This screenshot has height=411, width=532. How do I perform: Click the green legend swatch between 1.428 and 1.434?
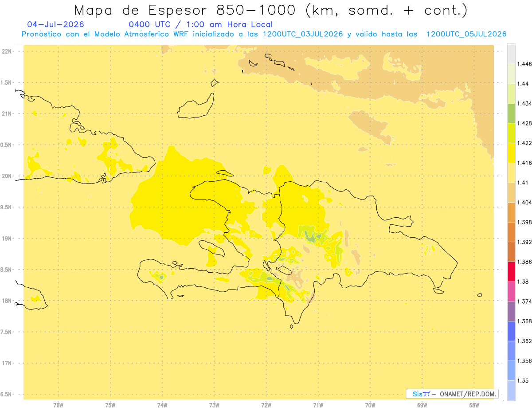click(x=511, y=113)
